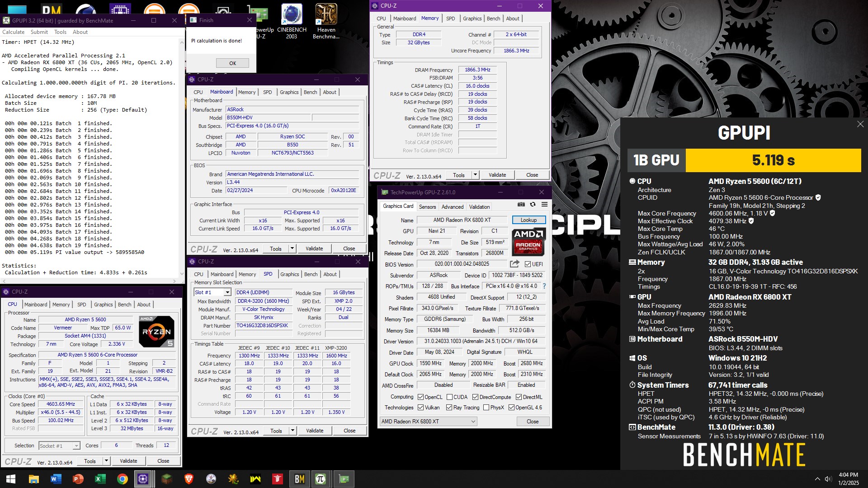
Task: Click the Tools button in the CPU-Z motherboard window
Action: (276, 249)
